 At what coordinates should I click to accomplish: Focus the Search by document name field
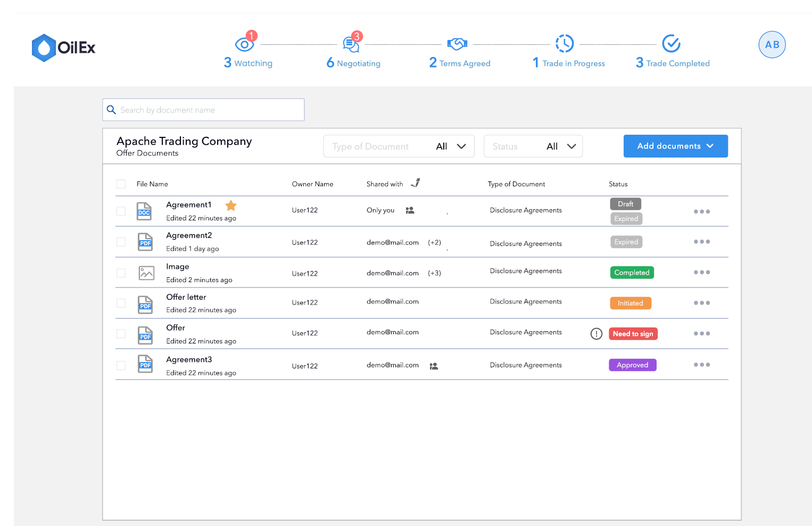(x=203, y=110)
